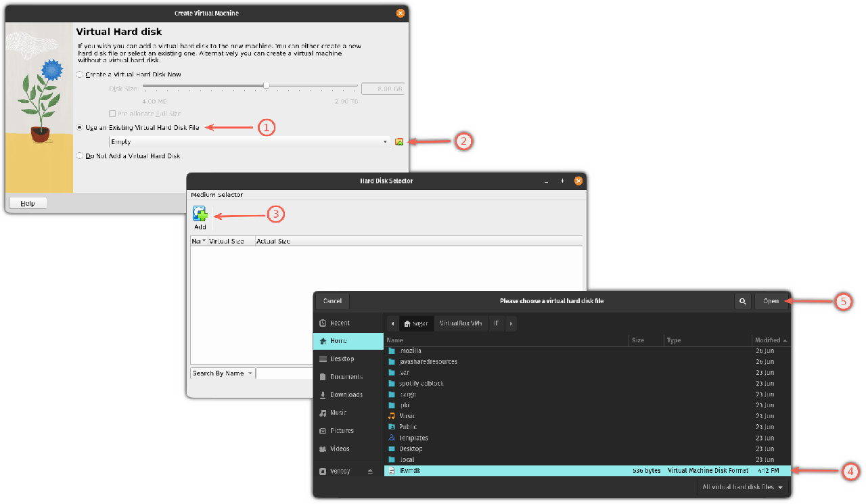Eject the Ventoy drive
866x504 pixels.
pyautogui.click(x=369, y=471)
